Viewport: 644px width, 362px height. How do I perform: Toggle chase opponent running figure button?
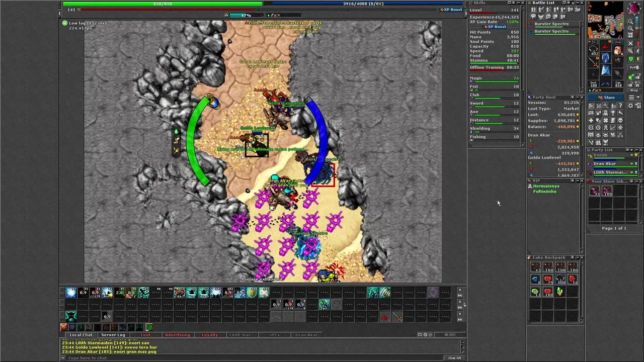638,51
